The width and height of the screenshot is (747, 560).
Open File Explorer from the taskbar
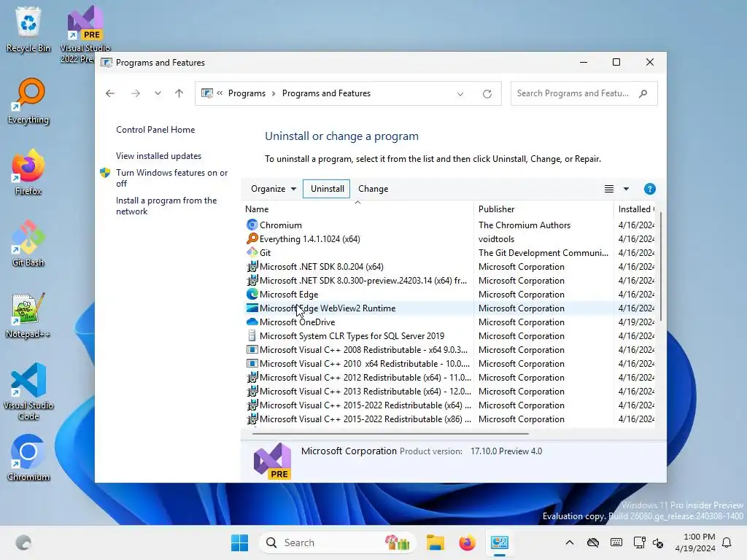click(435, 542)
